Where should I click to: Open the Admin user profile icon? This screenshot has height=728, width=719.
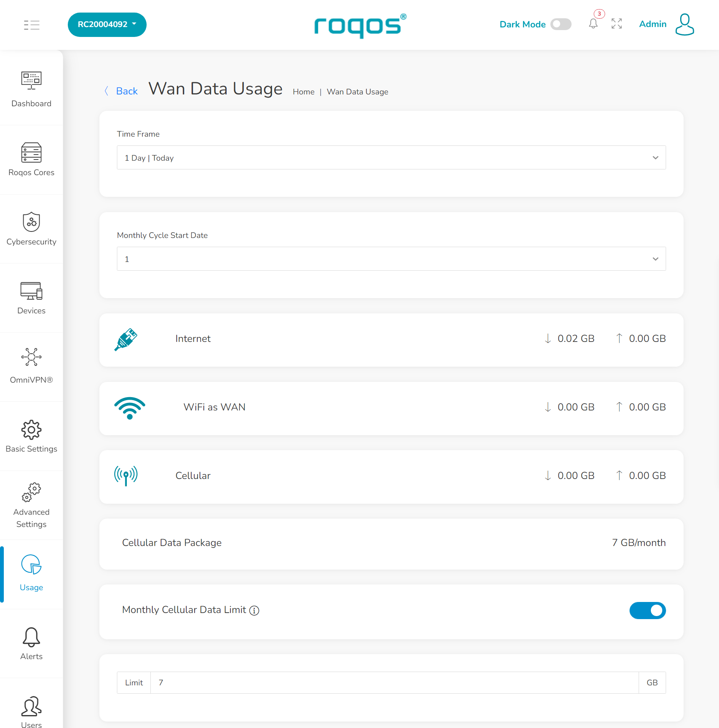tap(684, 24)
